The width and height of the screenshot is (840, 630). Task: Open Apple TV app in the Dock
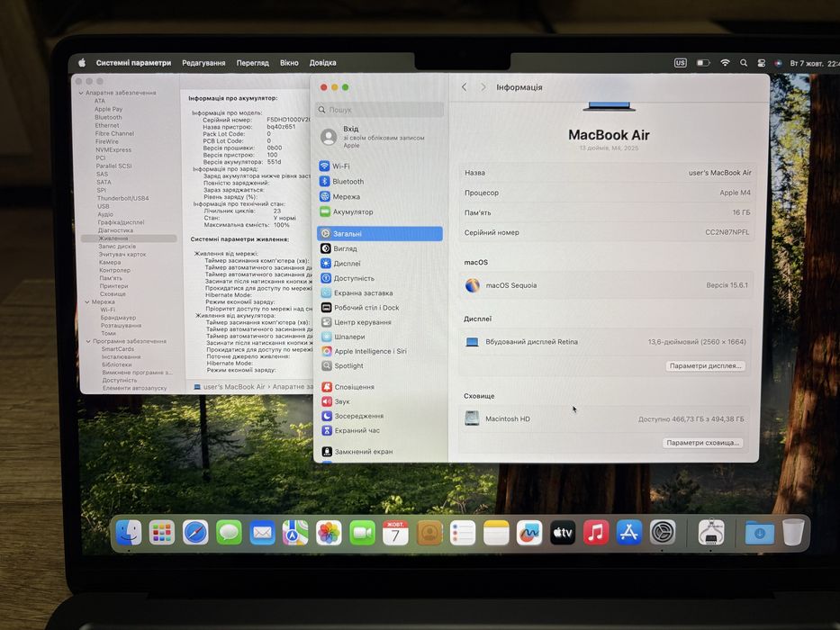pos(563,533)
